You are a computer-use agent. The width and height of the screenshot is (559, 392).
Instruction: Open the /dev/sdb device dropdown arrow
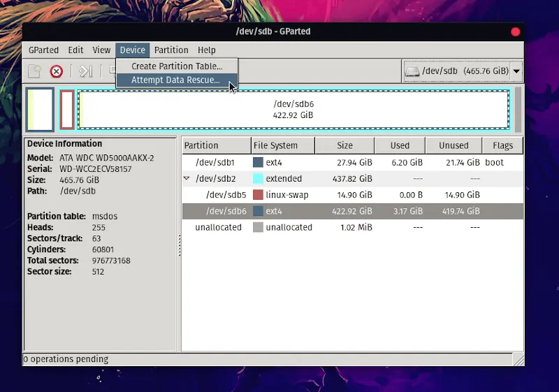point(516,71)
